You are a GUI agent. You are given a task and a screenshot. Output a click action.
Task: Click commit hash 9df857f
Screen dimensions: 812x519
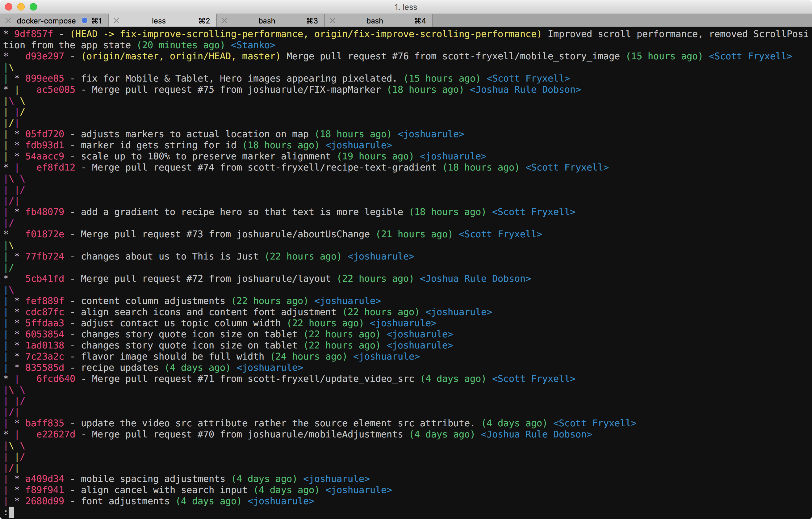[x=33, y=34]
